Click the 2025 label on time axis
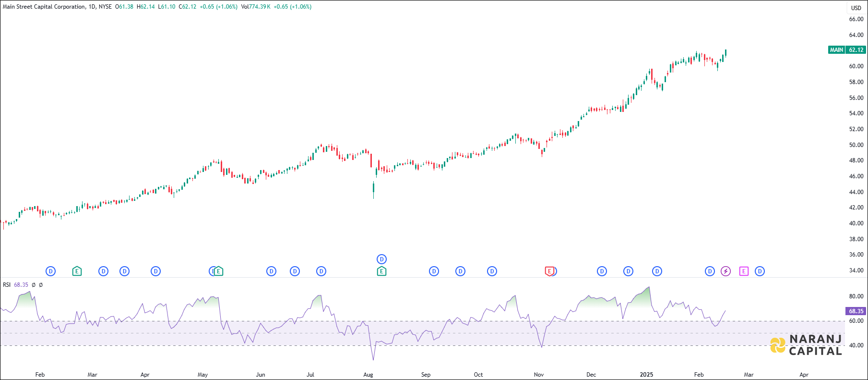Viewport: 868px width, 380px height. tap(646, 375)
